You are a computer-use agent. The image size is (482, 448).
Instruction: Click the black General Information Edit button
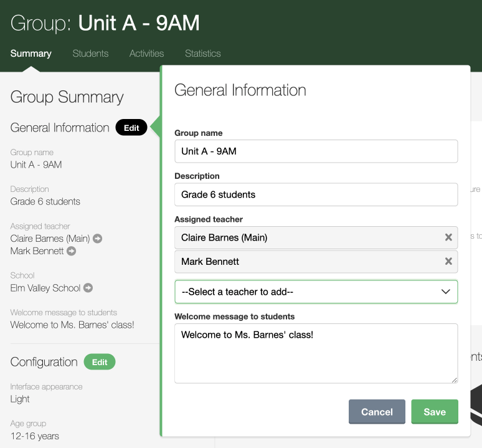click(x=131, y=128)
